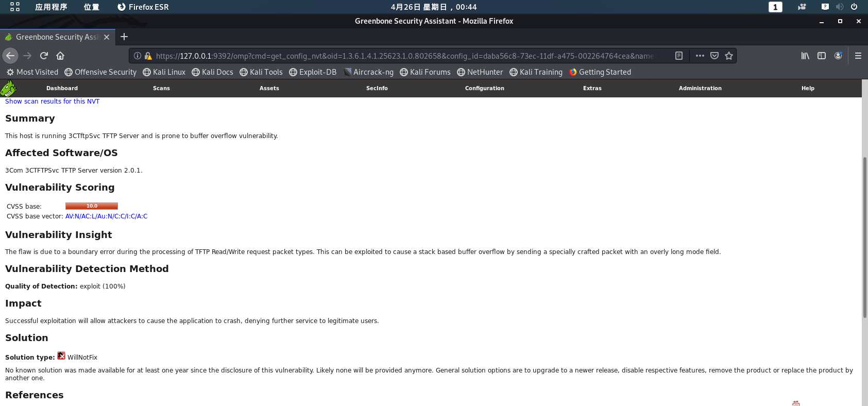
Task: Open site information icon in address bar
Action: [x=138, y=56]
